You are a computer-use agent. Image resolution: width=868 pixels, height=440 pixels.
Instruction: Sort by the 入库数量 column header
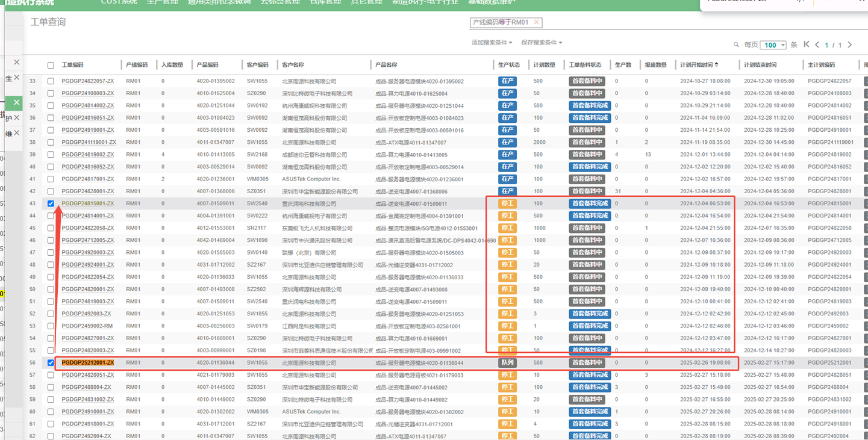[x=172, y=65]
